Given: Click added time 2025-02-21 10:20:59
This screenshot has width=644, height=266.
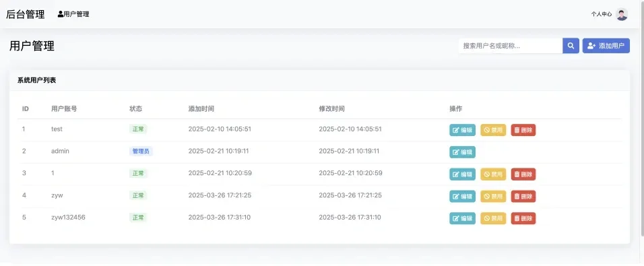Looking at the screenshot, I should [x=220, y=173].
